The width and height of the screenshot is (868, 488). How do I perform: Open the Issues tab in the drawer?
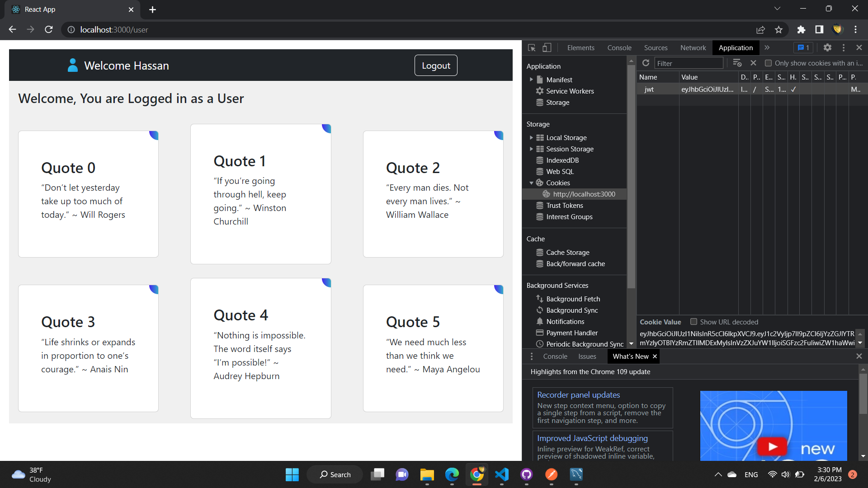pyautogui.click(x=587, y=356)
